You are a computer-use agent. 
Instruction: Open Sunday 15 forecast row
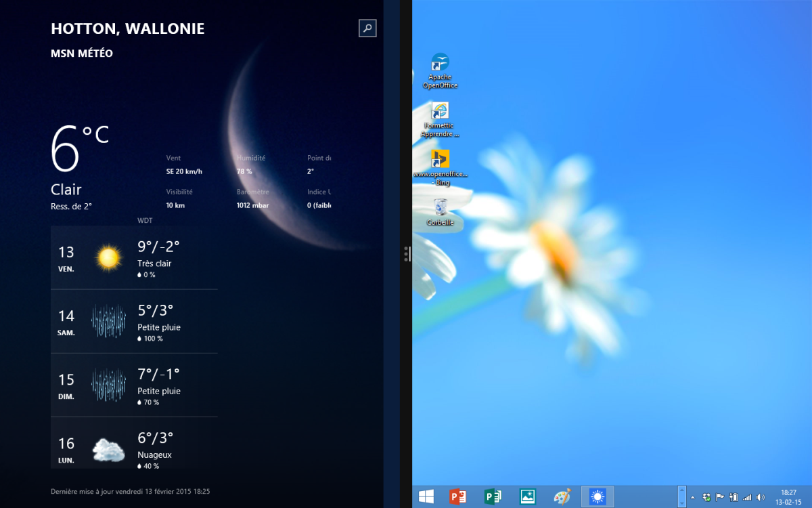pyautogui.click(x=134, y=385)
